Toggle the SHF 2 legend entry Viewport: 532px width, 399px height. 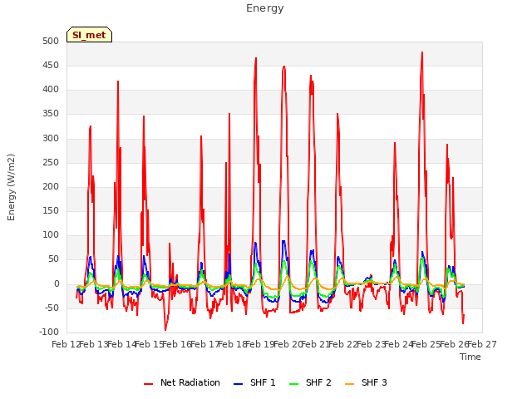[x=310, y=382]
